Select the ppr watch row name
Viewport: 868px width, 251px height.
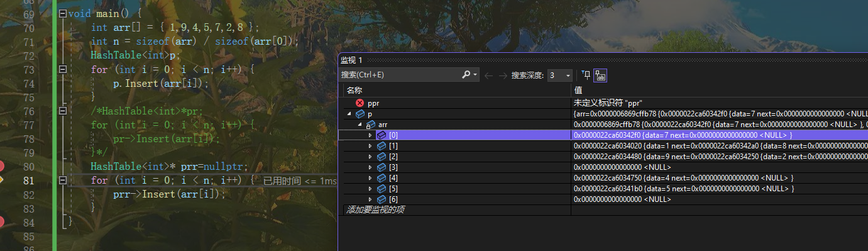[373, 103]
